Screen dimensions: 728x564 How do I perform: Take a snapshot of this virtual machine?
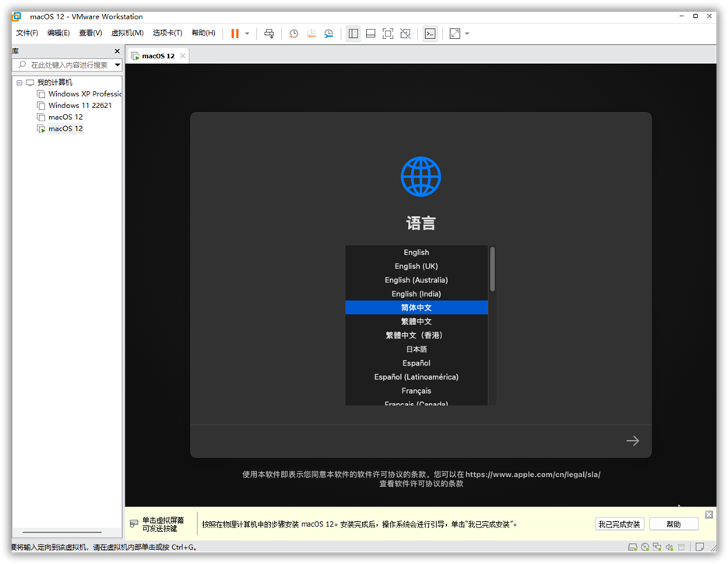294,33
